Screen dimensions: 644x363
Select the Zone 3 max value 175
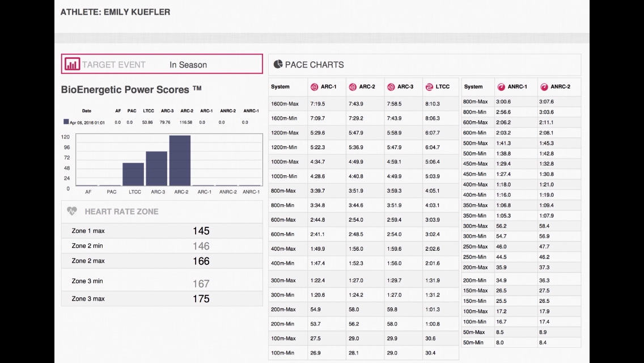click(201, 299)
